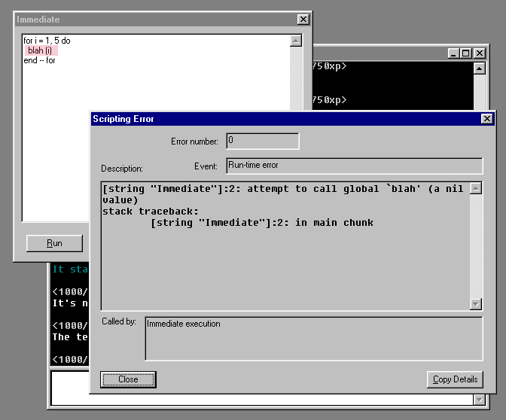Image resolution: width=506 pixels, height=420 pixels.
Task: Click up arrow of error description scrollbar
Action: [476, 188]
